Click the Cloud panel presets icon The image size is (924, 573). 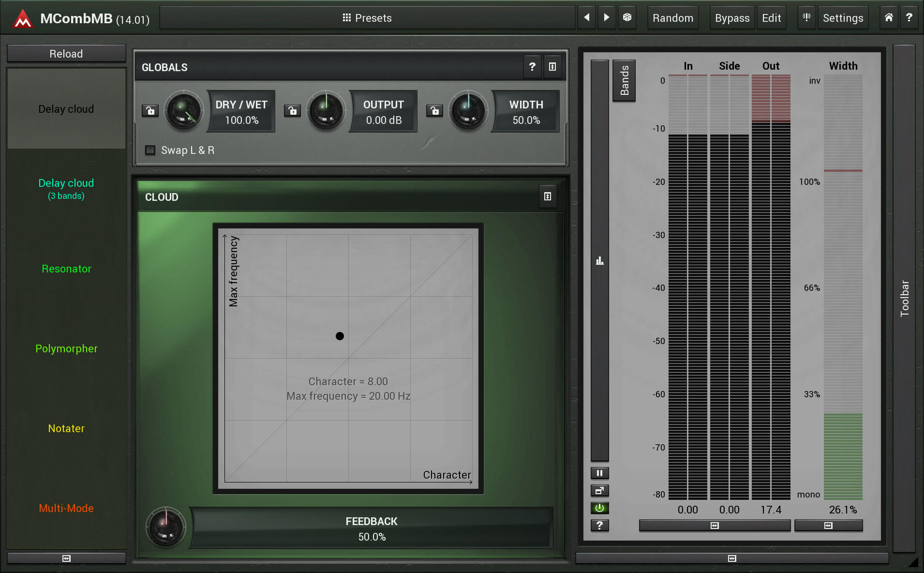548,196
